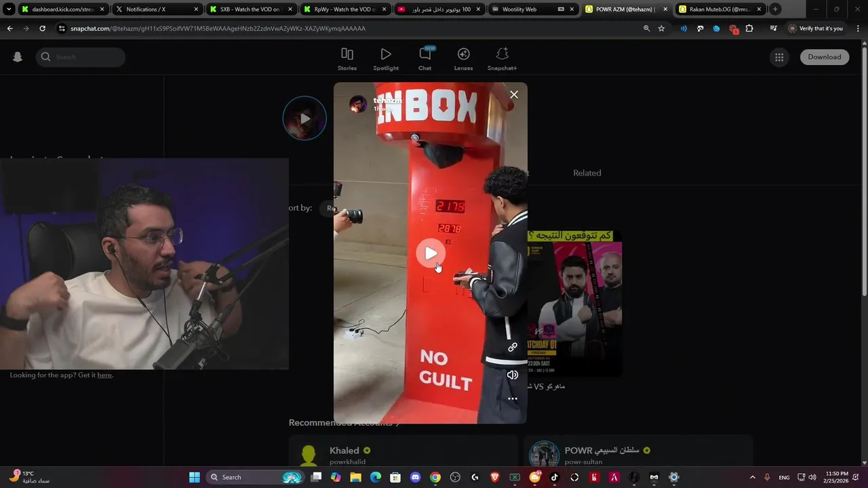Switch to the YouTube Arabic-titled tab
This screenshot has height=488, width=868.
coord(439,9)
